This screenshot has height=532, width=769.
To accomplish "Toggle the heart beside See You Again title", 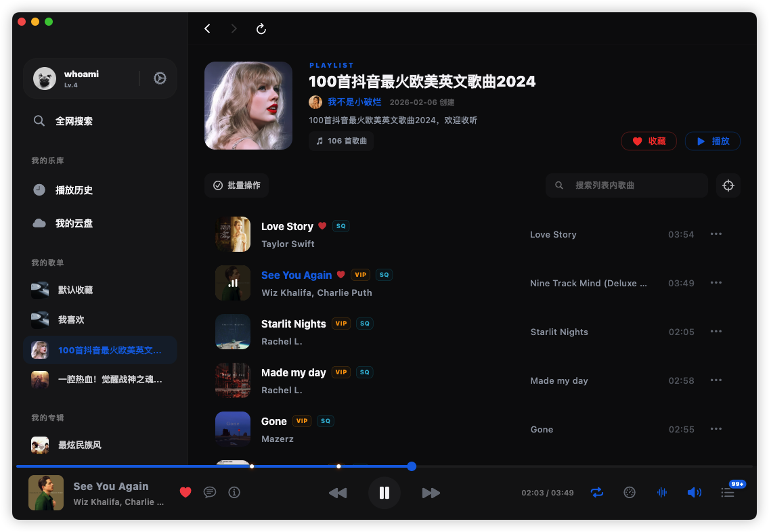I will click(341, 275).
